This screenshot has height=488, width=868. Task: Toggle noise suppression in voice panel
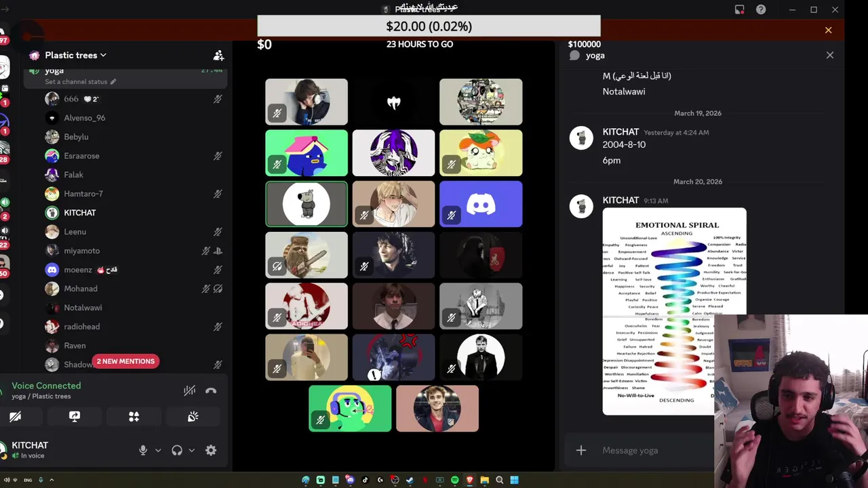click(189, 390)
